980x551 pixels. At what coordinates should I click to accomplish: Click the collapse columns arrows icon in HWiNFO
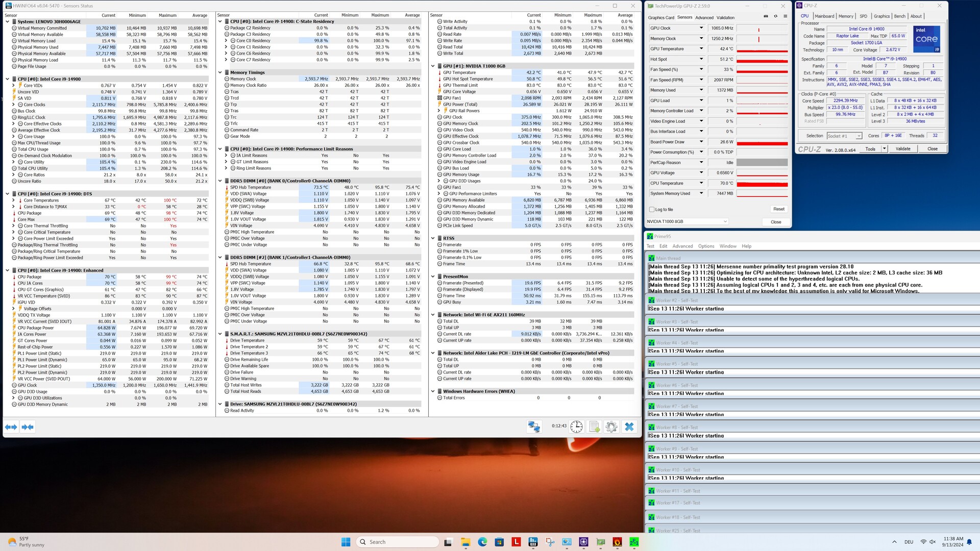(x=28, y=427)
